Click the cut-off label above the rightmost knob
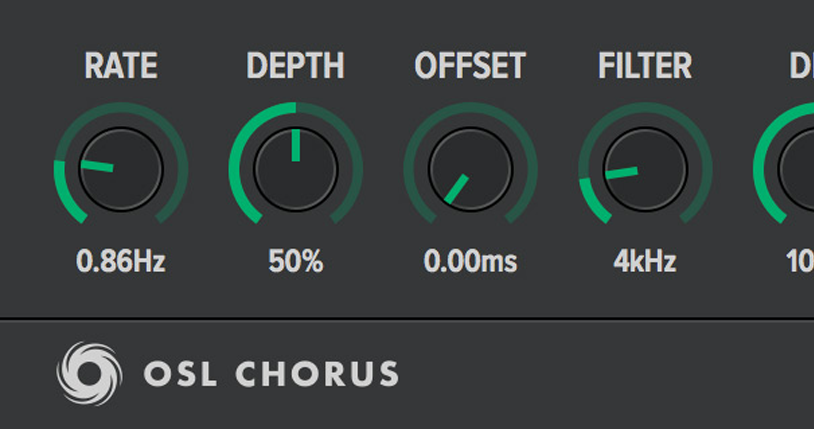814x429 pixels. 801,66
